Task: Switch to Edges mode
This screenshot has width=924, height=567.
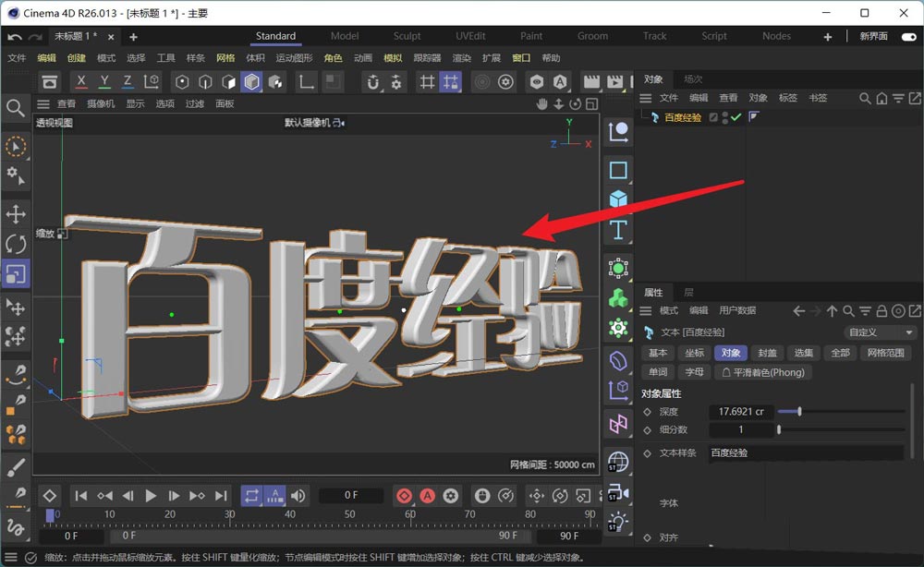Action: [205, 82]
